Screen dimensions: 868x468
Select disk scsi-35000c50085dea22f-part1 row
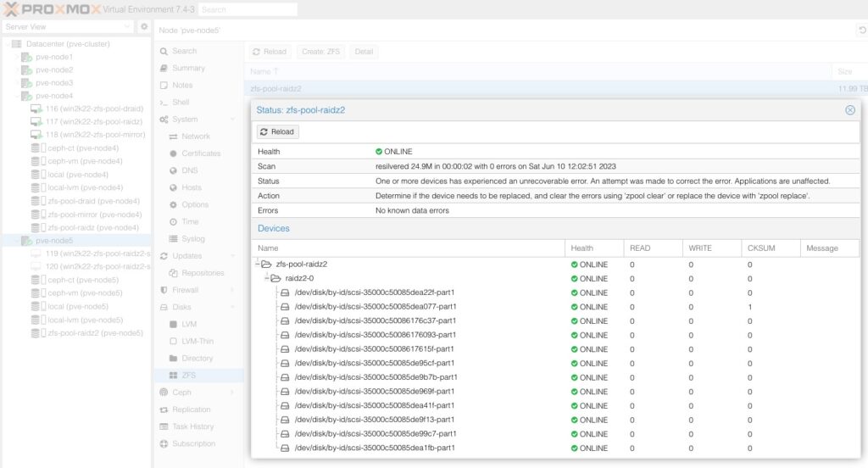(x=555, y=292)
